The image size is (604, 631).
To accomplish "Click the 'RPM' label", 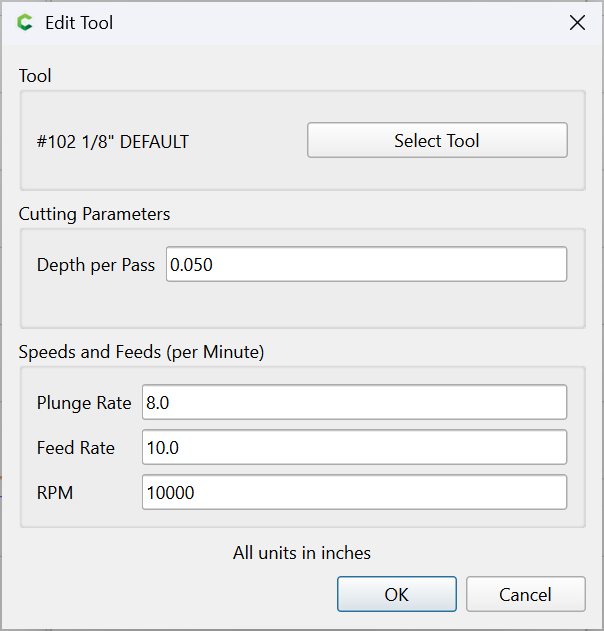I will click(55, 493).
